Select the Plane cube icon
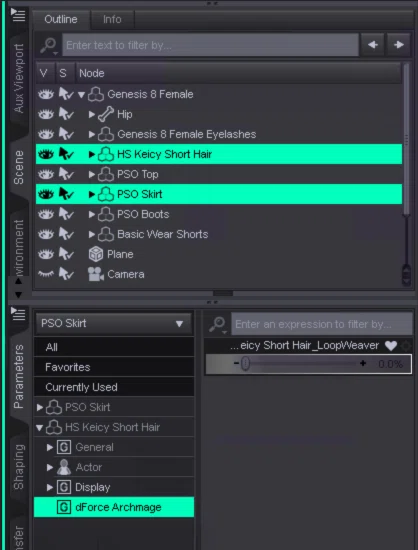Screen dimensions: 418x550 pos(96,254)
